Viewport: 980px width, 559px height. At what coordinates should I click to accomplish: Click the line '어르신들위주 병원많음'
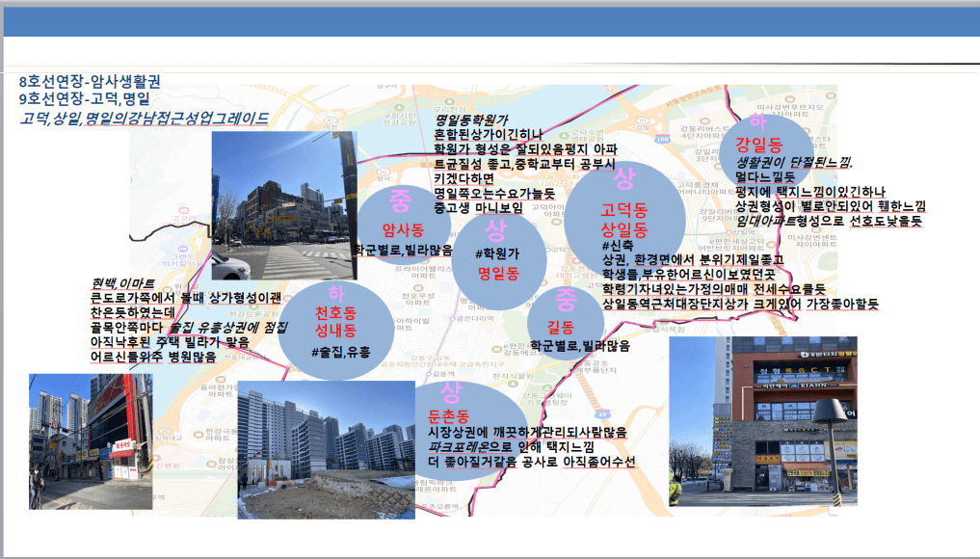click(153, 357)
